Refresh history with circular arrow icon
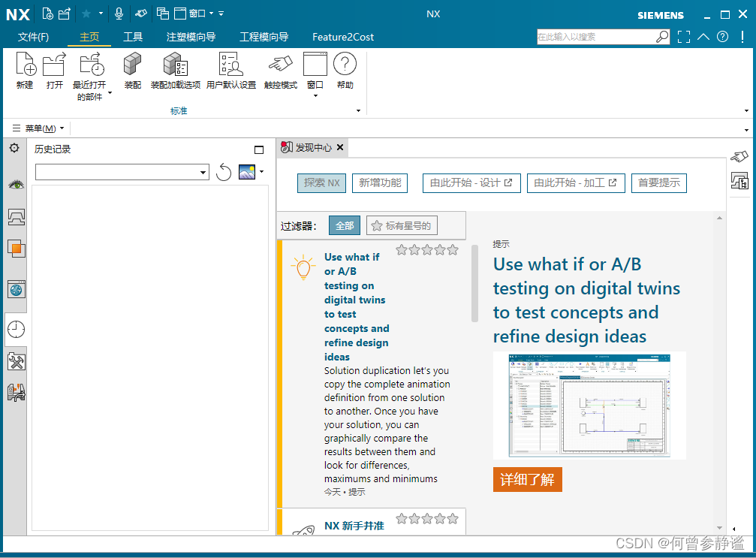Viewport: 756px width, 558px height. [224, 172]
